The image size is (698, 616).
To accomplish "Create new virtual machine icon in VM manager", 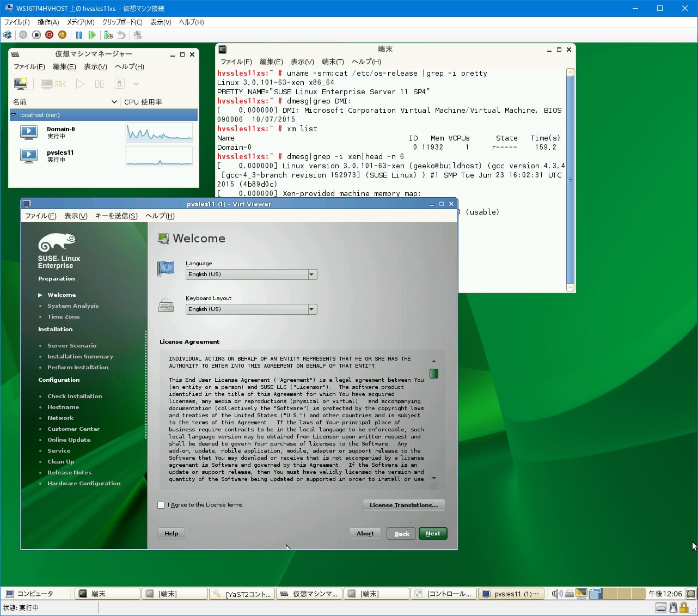I will point(21,84).
